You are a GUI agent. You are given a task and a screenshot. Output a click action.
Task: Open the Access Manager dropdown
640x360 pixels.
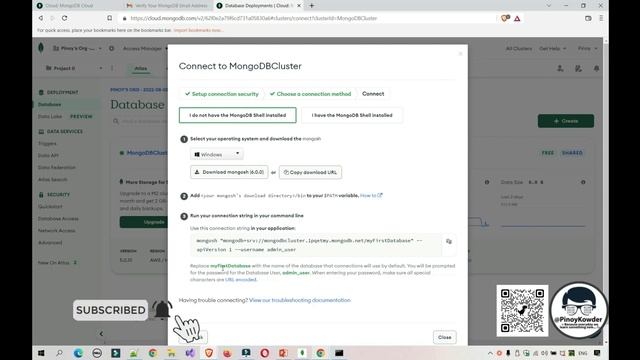point(145,49)
